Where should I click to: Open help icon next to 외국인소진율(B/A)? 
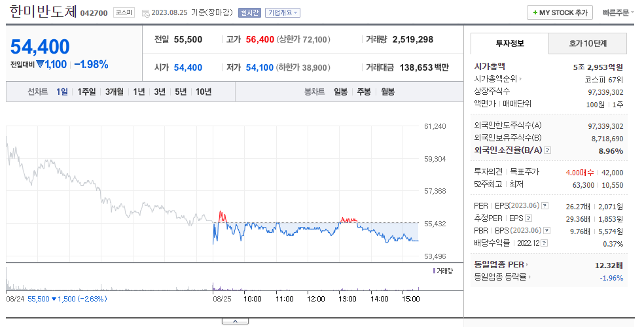(x=548, y=150)
